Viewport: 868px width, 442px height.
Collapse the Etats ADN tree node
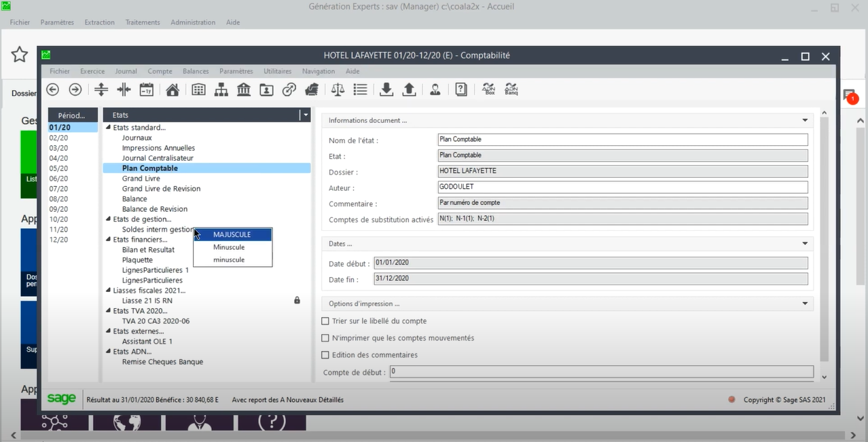tap(108, 352)
